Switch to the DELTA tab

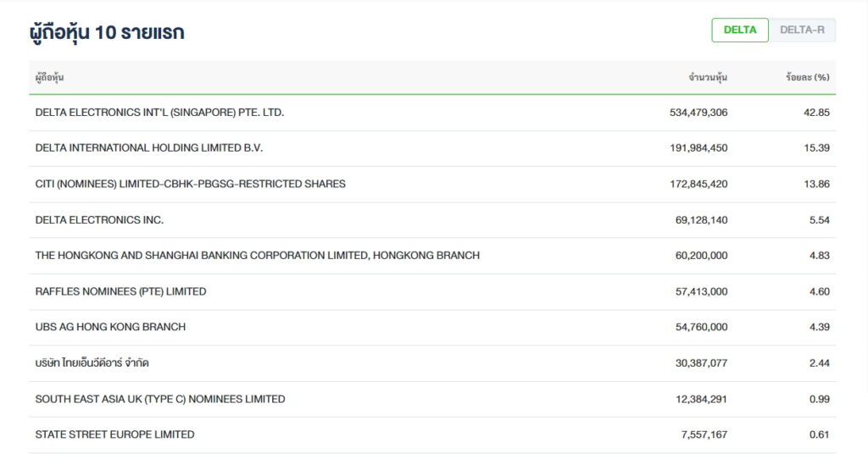(739, 30)
